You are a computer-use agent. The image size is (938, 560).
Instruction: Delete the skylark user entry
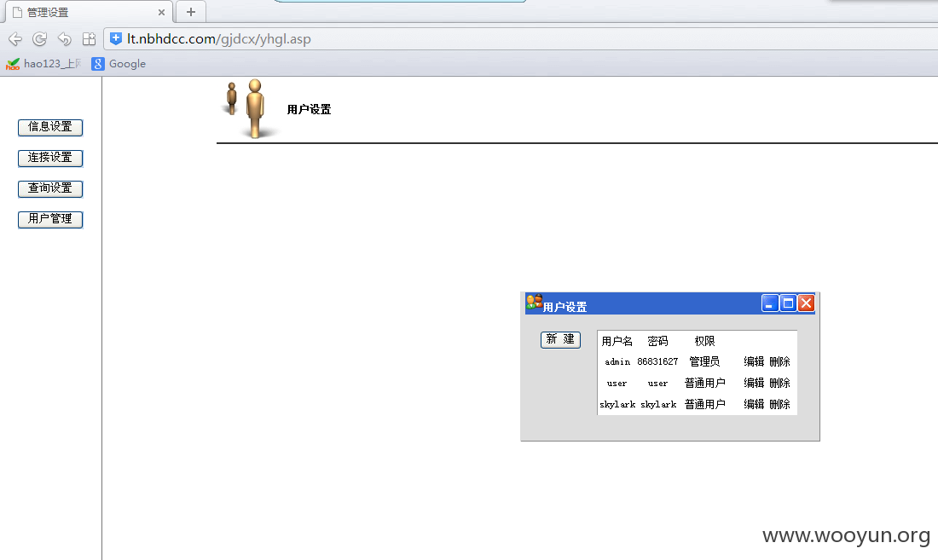pyautogui.click(x=779, y=405)
